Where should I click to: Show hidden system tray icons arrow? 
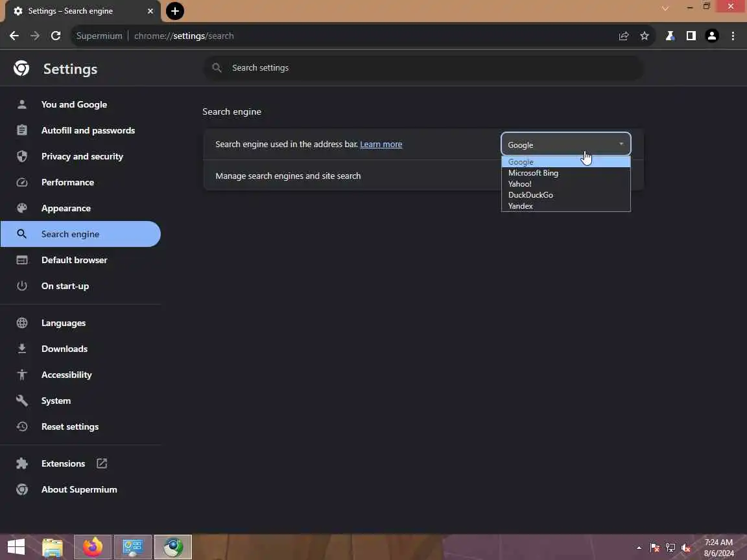(639, 548)
